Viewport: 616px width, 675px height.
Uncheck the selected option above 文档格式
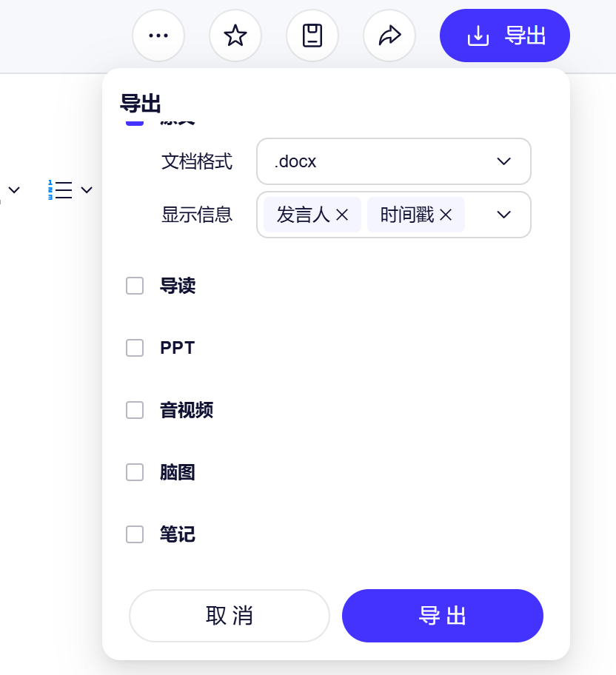[135, 118]
